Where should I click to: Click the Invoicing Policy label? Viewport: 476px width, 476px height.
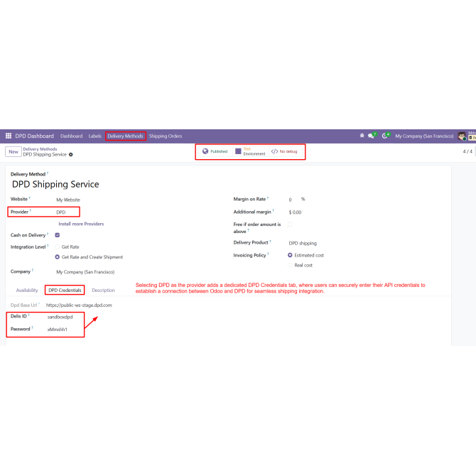[x=249, y=255]
